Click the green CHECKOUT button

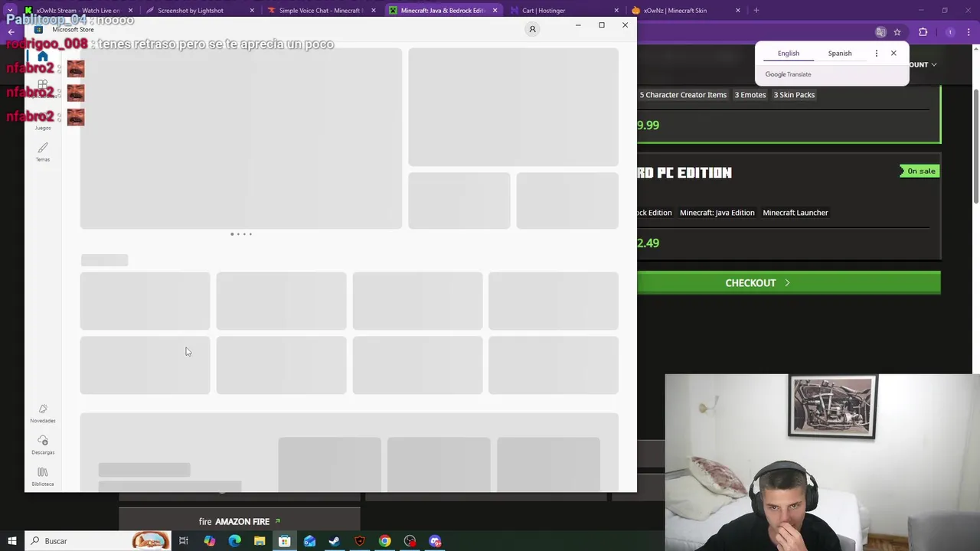(789, 283)
